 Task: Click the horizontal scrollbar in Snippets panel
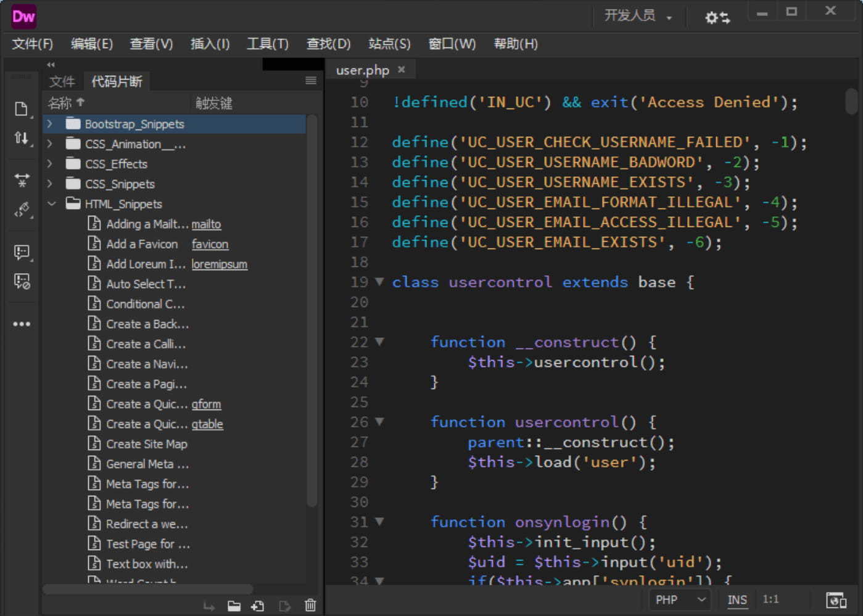click(x=148, y=589)
